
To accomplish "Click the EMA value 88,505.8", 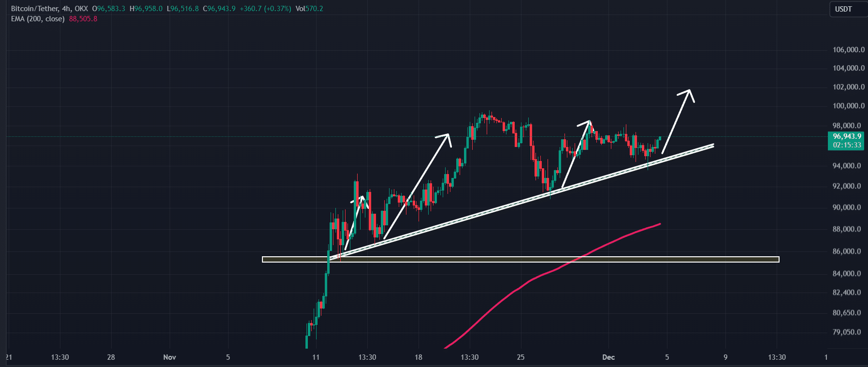I will click(83, 19).
